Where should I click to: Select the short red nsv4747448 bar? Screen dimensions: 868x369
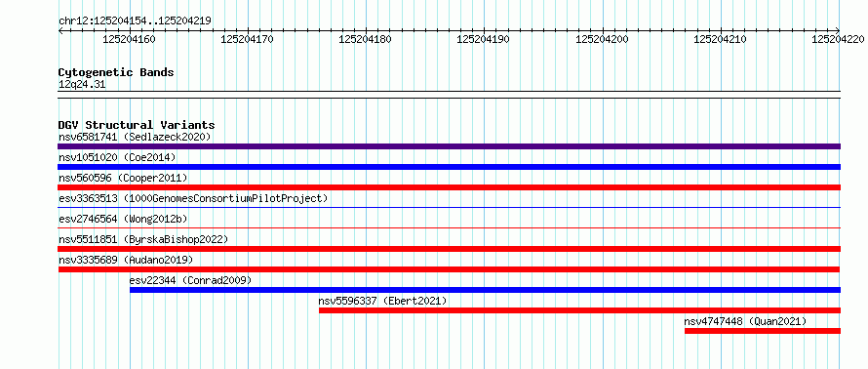(763, 331)
